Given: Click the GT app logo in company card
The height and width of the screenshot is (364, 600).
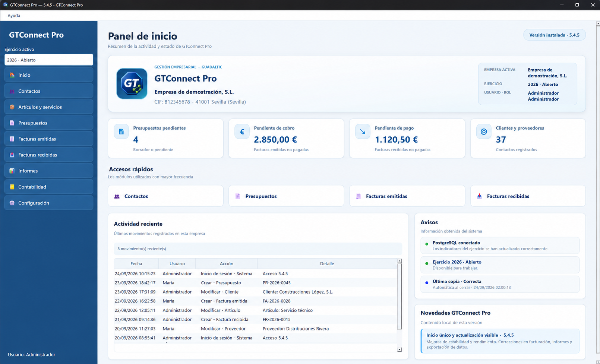Looking at the screenshot, I should 132,83.
